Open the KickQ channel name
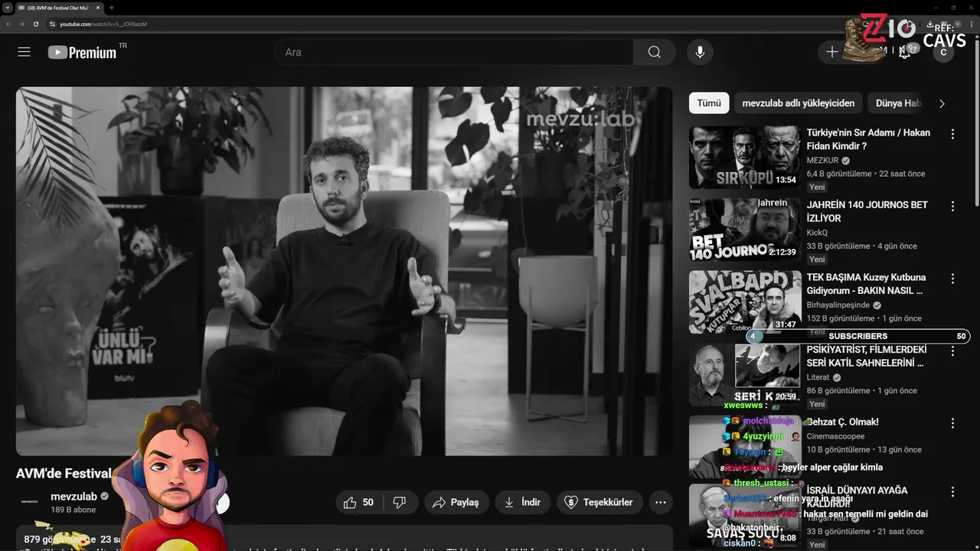 coord(817,233)
